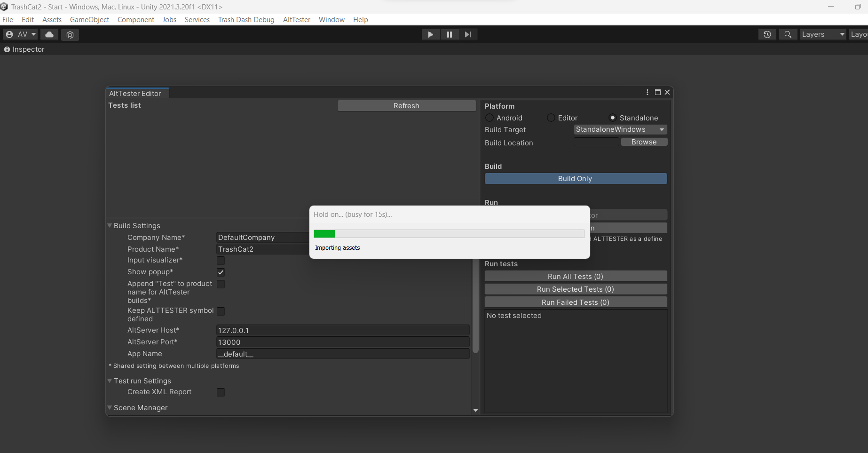Select the Android platform radio button
This screenshot has width=868, height=453.
[x=489, y=118]
